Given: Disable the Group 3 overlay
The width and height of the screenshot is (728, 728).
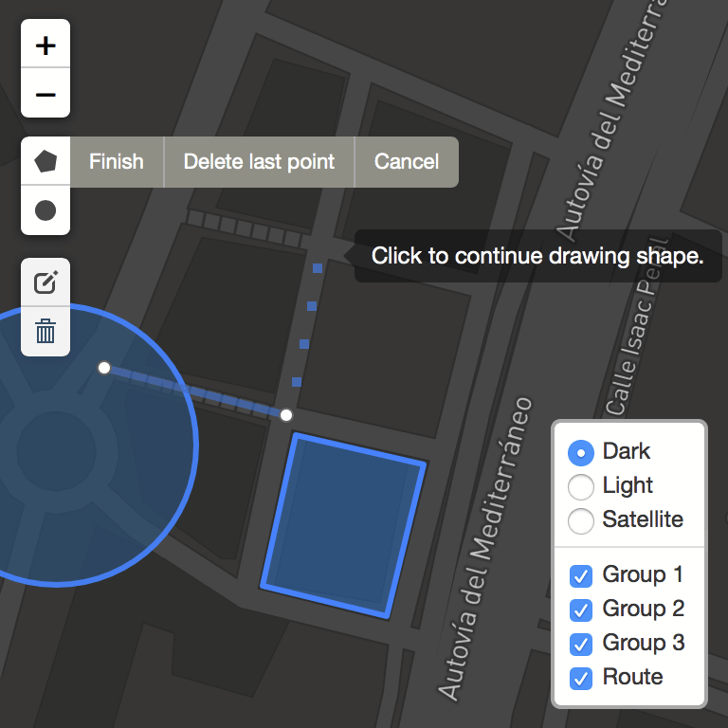Looking at the screenshot, I should coord(581,645).
